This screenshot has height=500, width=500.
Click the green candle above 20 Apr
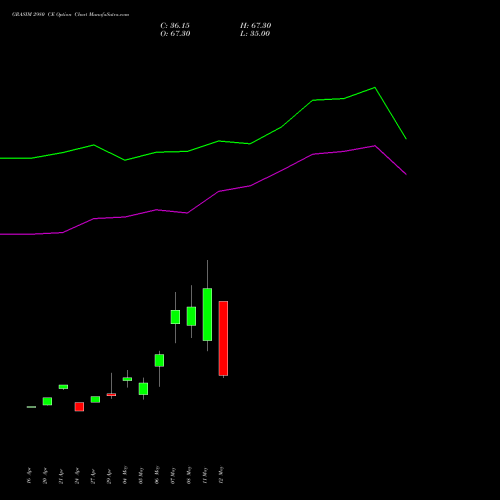click(47, 401)
